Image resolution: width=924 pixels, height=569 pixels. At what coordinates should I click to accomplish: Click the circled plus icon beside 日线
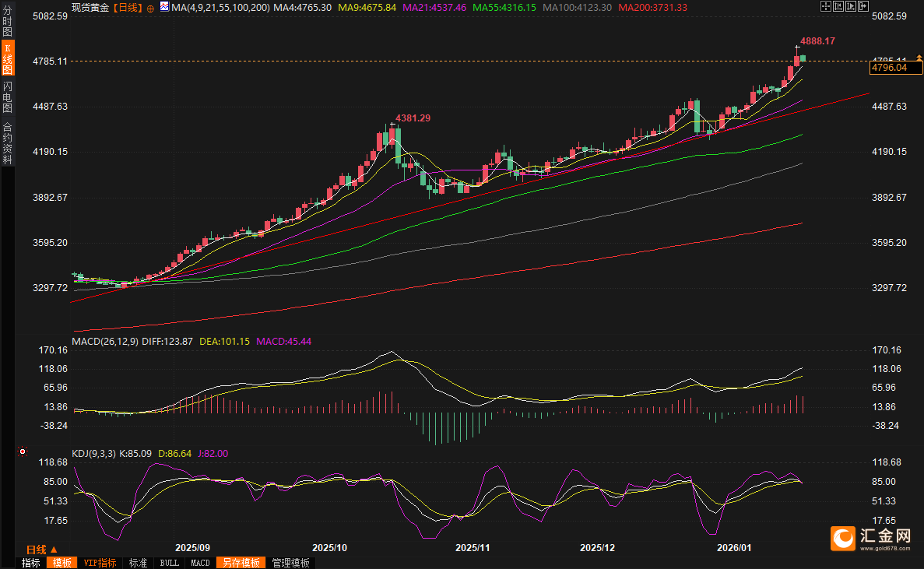click(x=150, y=7)
